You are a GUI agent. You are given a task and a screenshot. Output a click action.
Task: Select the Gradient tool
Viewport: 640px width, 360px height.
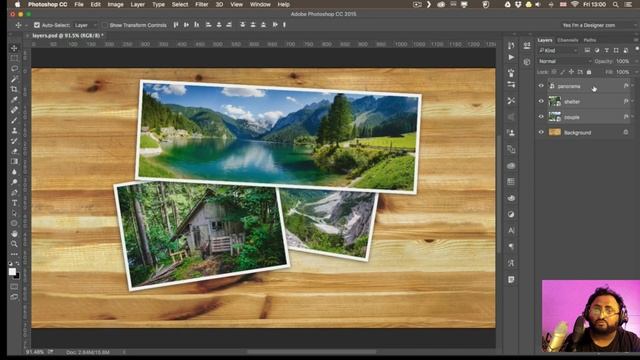coord(14,162)
